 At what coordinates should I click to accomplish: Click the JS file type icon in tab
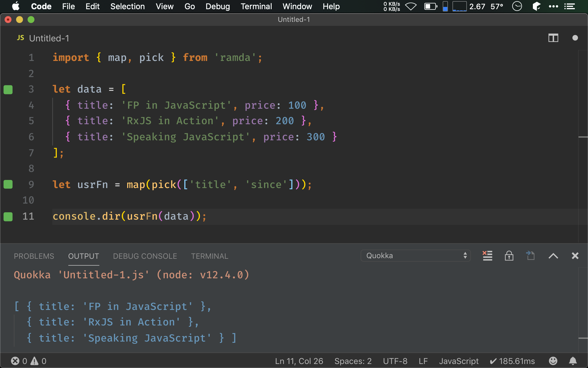(20, 38)
